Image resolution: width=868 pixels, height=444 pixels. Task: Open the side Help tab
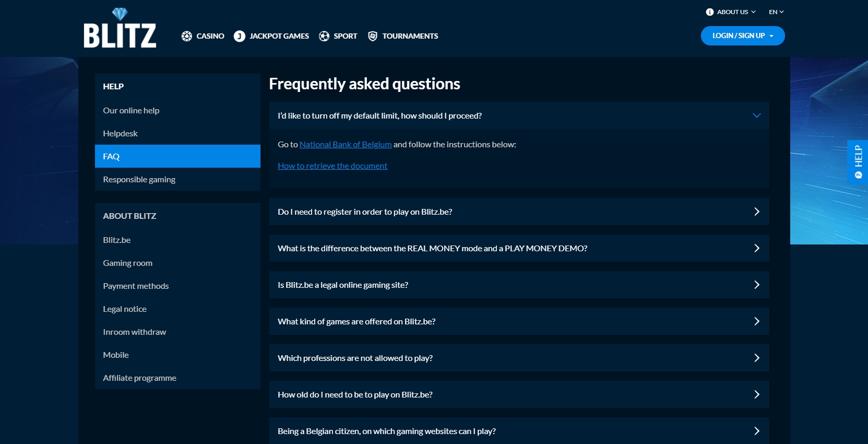click(x=858, y=161)
